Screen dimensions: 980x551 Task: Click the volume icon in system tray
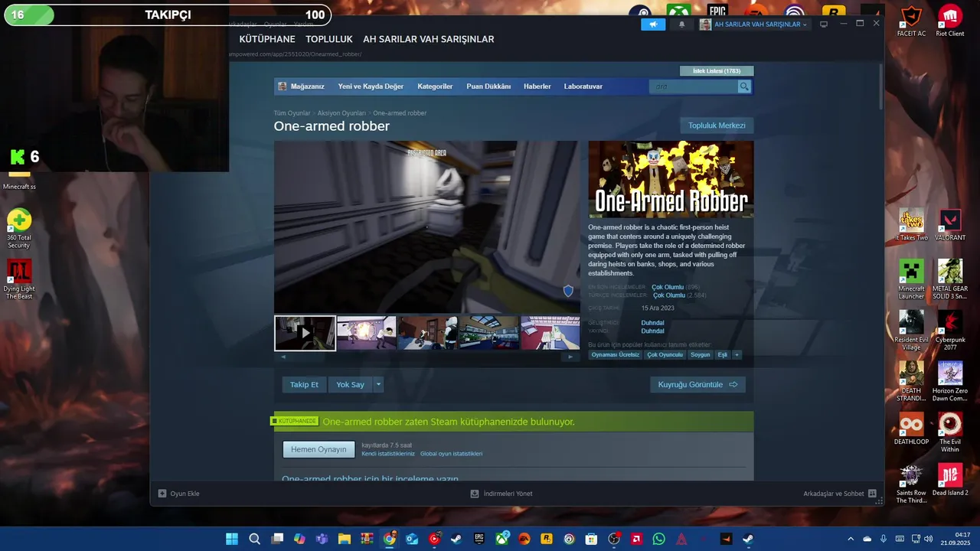click(929, 539)
